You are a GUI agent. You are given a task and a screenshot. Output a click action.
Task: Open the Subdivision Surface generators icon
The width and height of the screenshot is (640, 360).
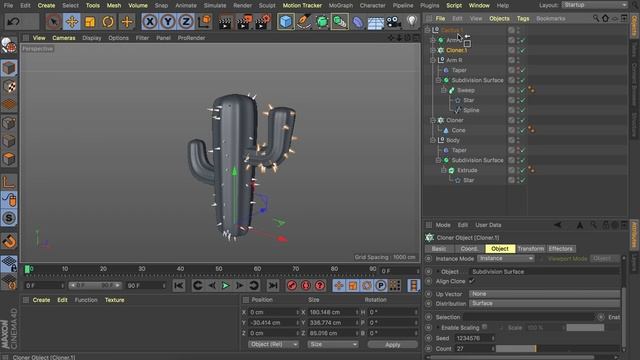tap(322, 21)
